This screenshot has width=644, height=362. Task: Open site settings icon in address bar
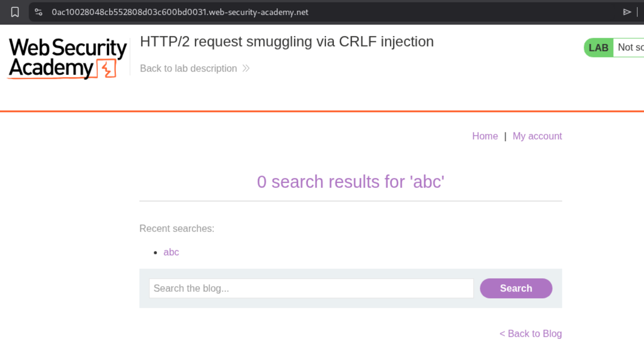(39, 12)
